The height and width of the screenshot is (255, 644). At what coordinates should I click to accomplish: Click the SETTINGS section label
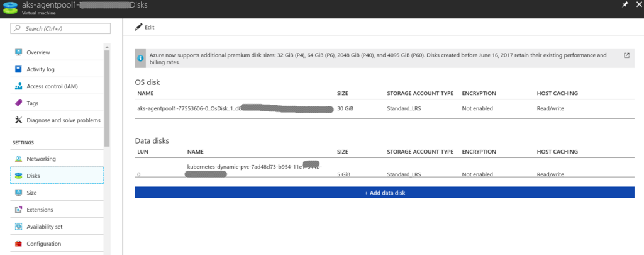pos(23,143)
